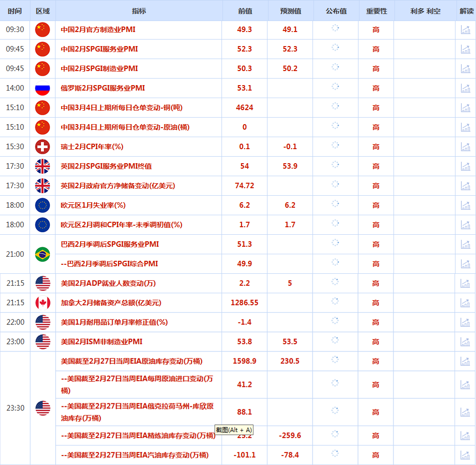Screen dimensions: 476x465
Task: Open chart icon for 英国2月SPGI服务业PMI终值
Action: point(465,166)
